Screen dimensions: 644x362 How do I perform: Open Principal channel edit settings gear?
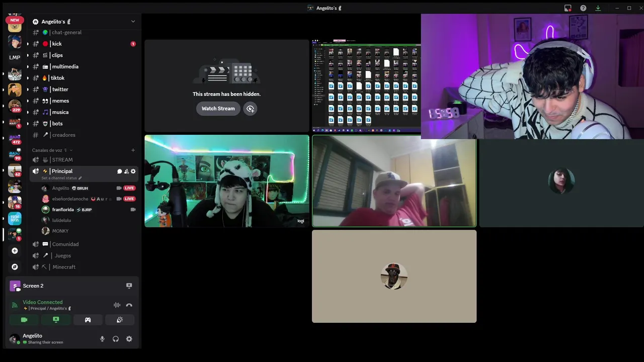point(133,171)
